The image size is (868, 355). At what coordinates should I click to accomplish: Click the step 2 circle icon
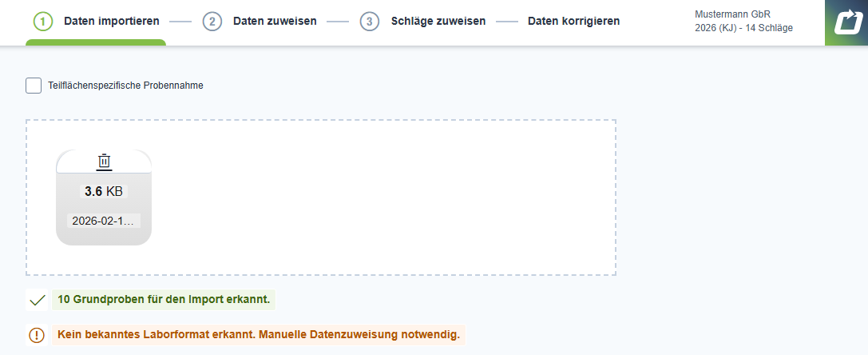[212, 21]
